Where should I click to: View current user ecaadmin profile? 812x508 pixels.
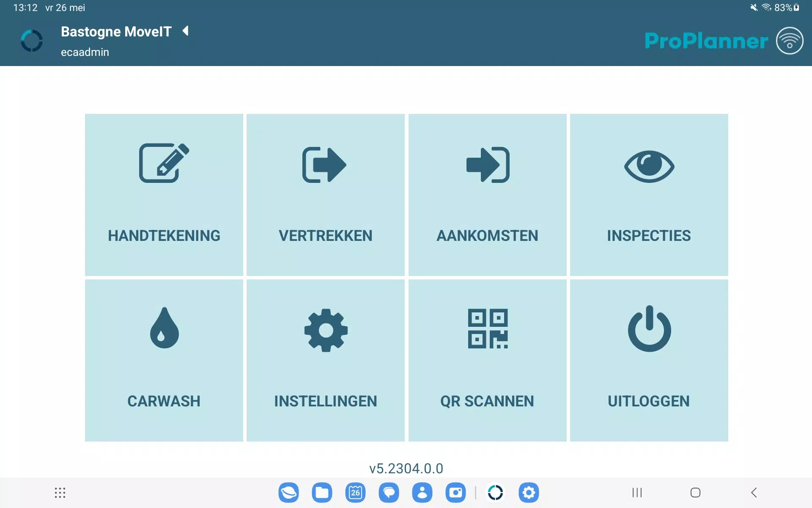click(85, 52)
